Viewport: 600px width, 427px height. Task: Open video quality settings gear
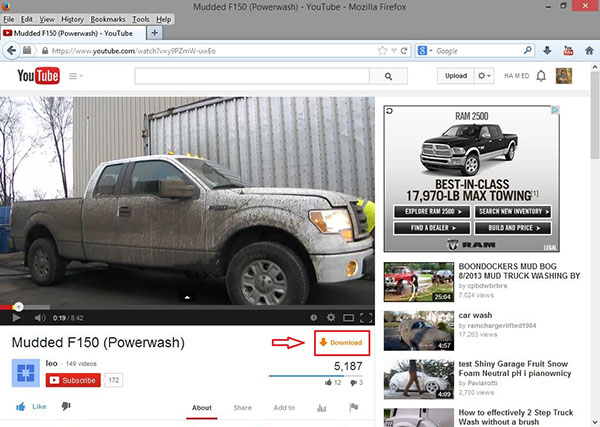(x=331, y=317)
